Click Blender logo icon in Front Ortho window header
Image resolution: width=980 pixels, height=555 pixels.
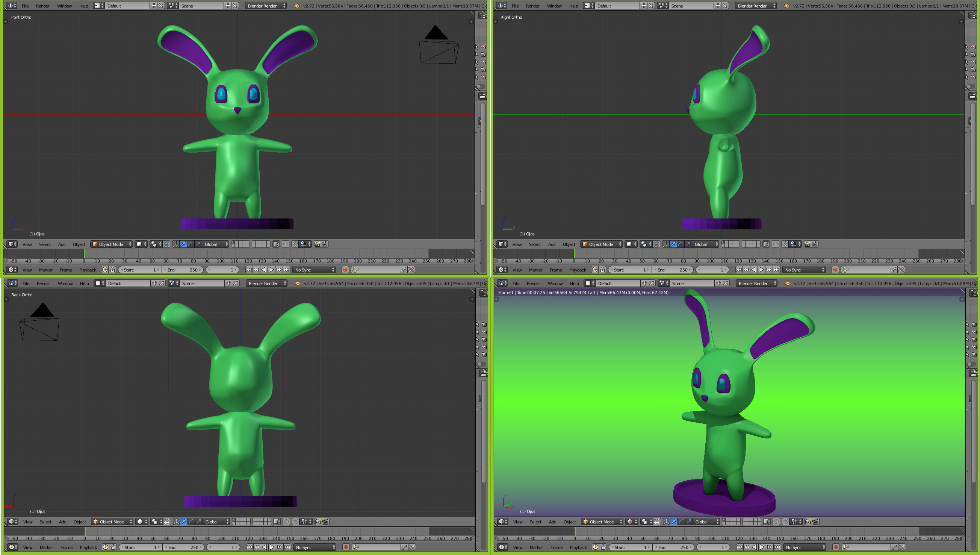[296, 6]
